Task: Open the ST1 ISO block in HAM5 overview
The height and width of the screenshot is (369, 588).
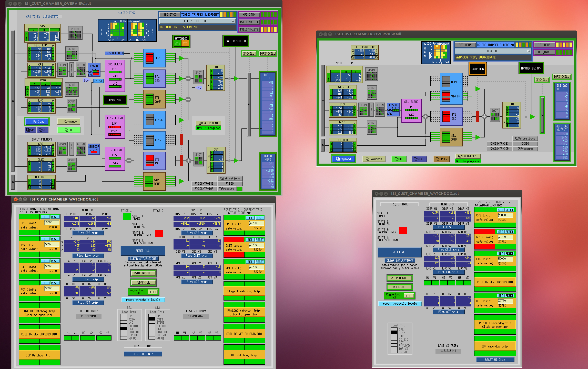Action: click(x=451, y=116)
